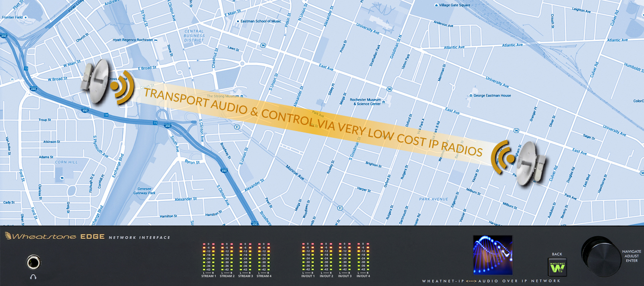Click the Sager Dr street label
644x286 pixels.
point(589,137)
